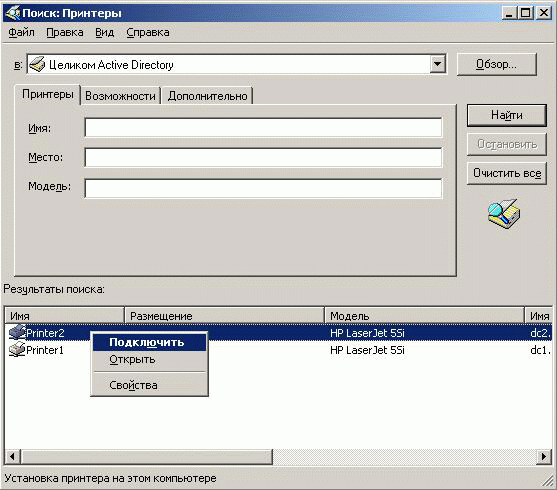Open the Файл menu
This screenshot has width=557, height=490.
tap(21, 32)
